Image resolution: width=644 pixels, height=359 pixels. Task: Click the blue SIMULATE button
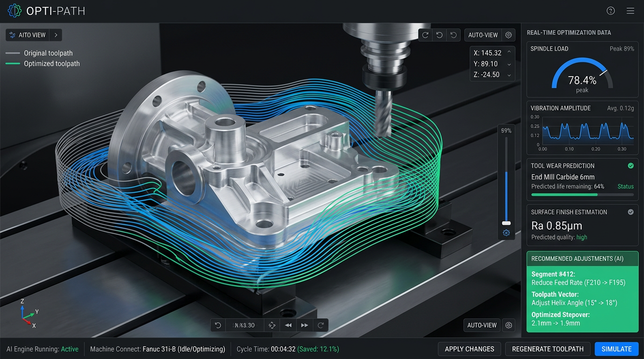[x=616, y=349]
